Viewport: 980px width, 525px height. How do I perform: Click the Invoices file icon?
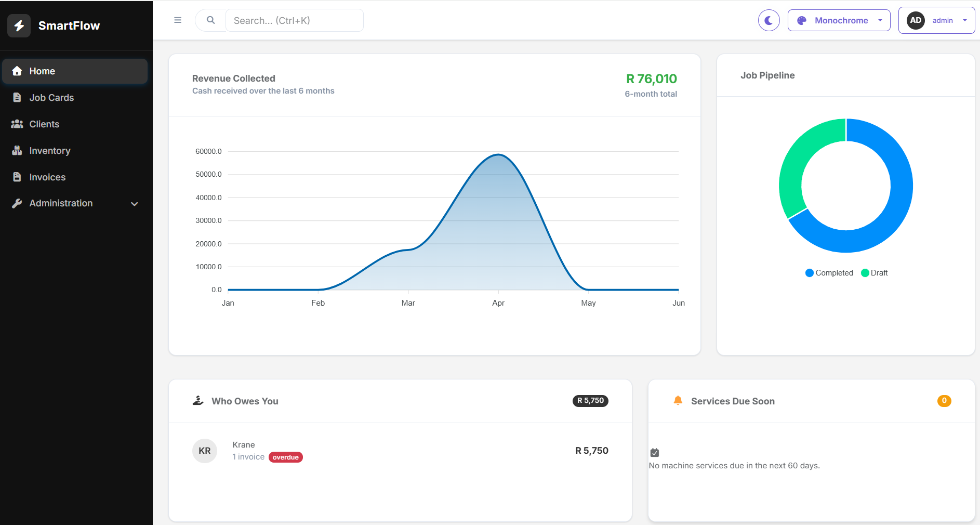[17, 177]
